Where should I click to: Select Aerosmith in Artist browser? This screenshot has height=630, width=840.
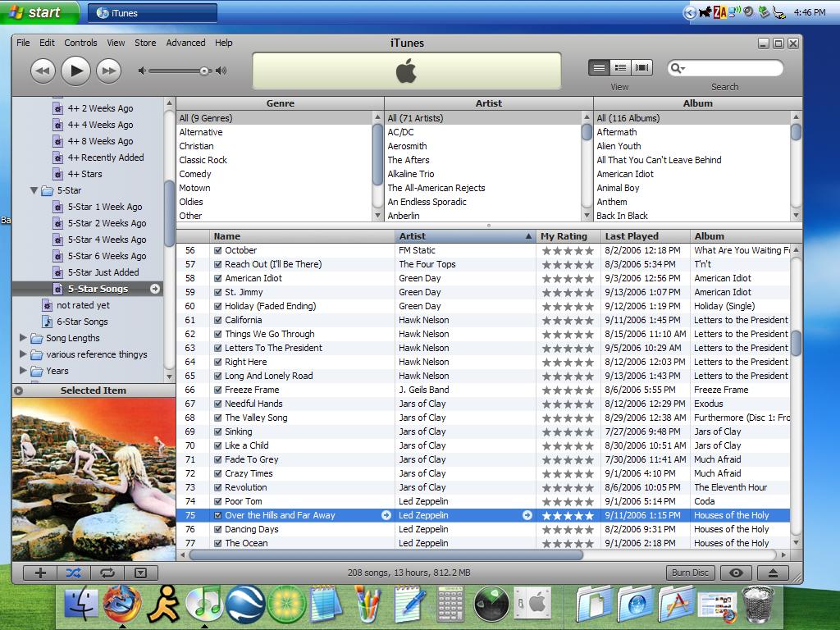click(x=407, y=146)
